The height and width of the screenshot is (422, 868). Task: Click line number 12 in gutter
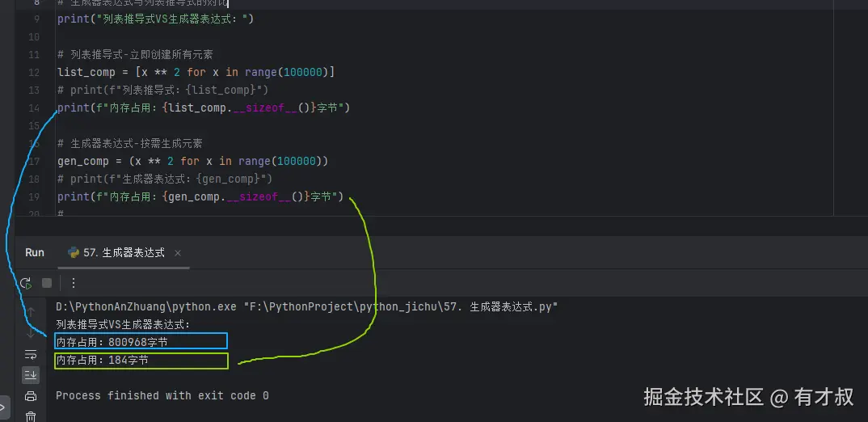33,73
